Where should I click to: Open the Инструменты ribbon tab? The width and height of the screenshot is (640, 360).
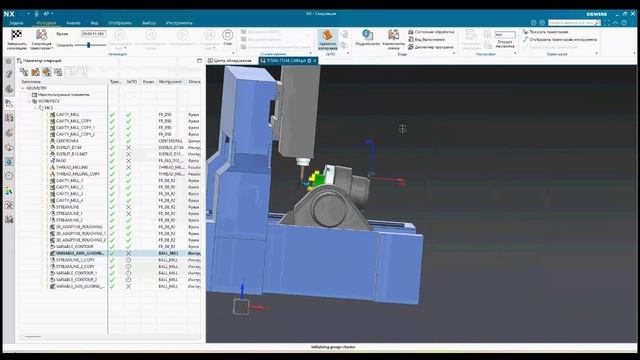(x=179, y=23)
